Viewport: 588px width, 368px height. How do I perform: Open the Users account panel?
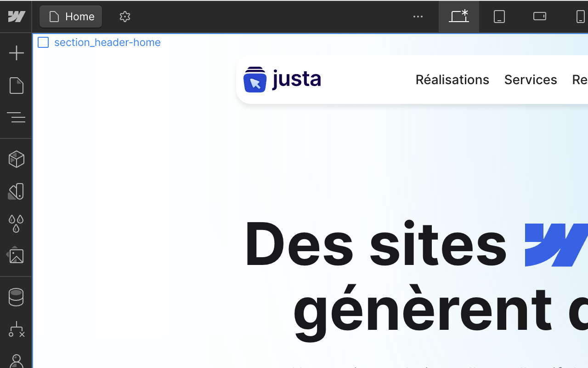(x=16, y=361)
